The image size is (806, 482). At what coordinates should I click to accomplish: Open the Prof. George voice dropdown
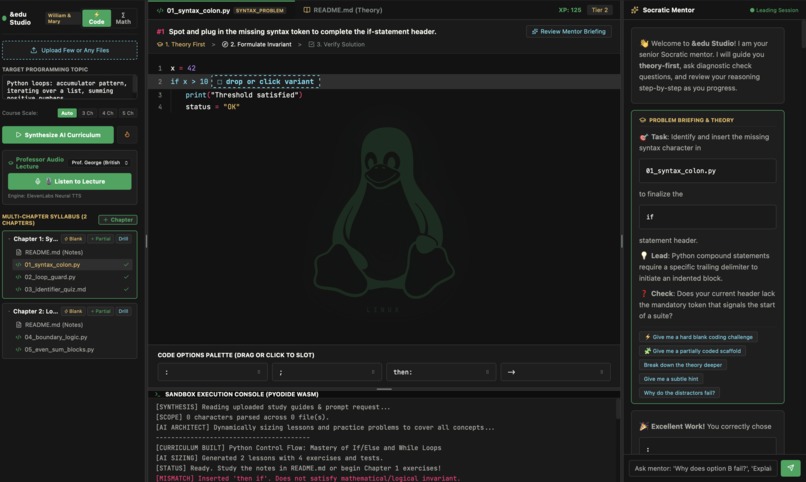point(99,162)
